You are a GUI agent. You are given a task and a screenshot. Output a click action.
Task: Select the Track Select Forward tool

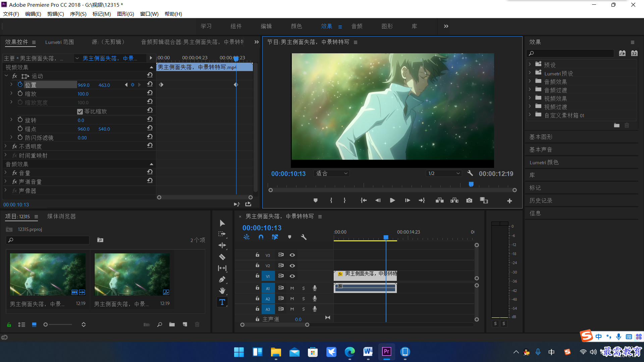point(222,234)
